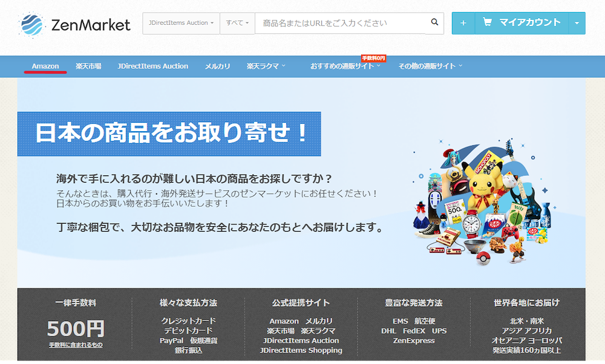Click the Japanese goods collage image

click(484, 202)
